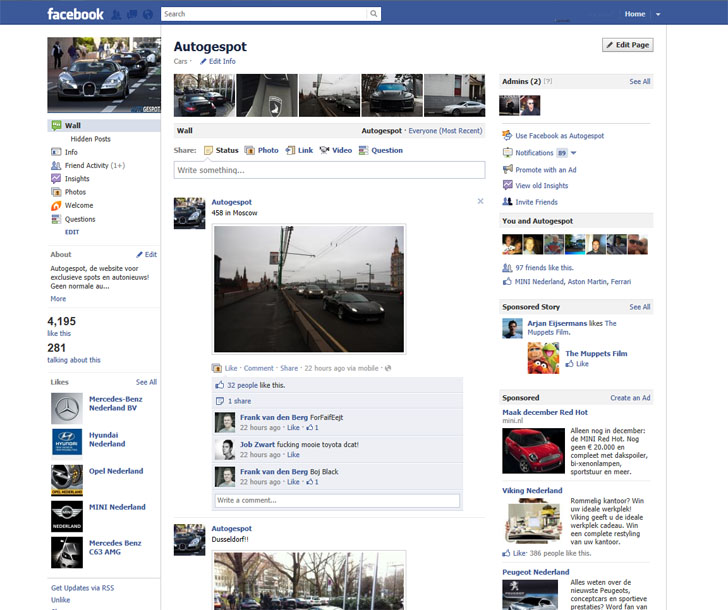728x610 pixels.
Task: Click Get Updates via RSS
Action: point(82,588)
